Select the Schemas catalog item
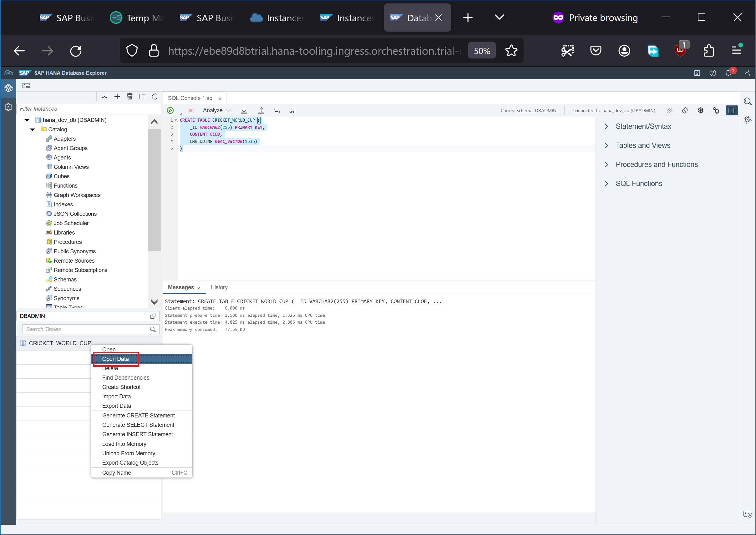The image size is (756, 535). [65, 279]
